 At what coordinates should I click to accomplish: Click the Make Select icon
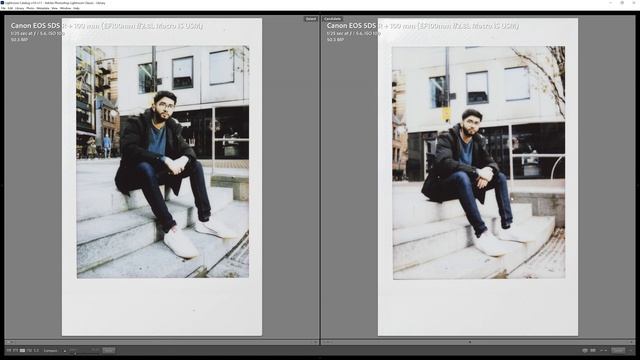click(x=593, y=350)
